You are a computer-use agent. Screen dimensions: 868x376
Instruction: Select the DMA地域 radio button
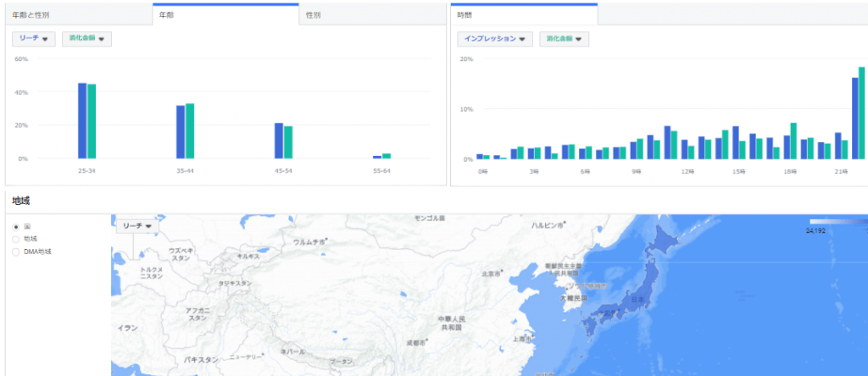(x=16, y=252)
